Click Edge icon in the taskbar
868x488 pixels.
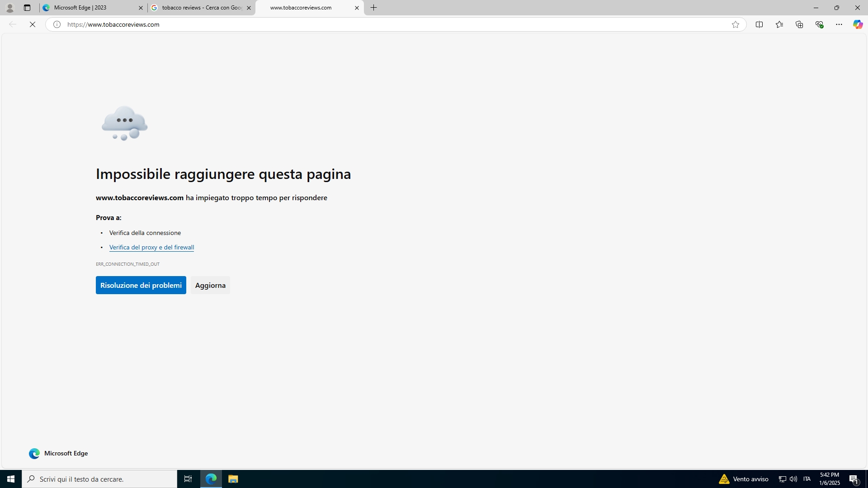pos(211,479)
